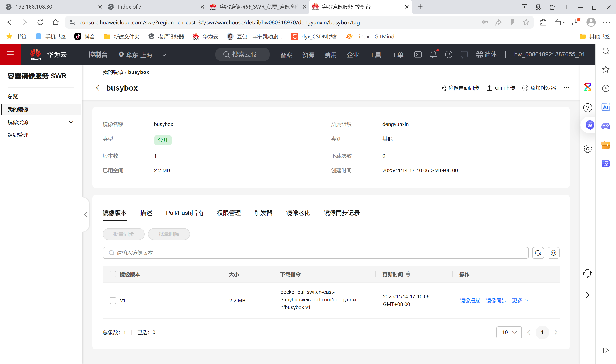
Task: Select the v1 image version checkbox
Action: tap(113, 301)
